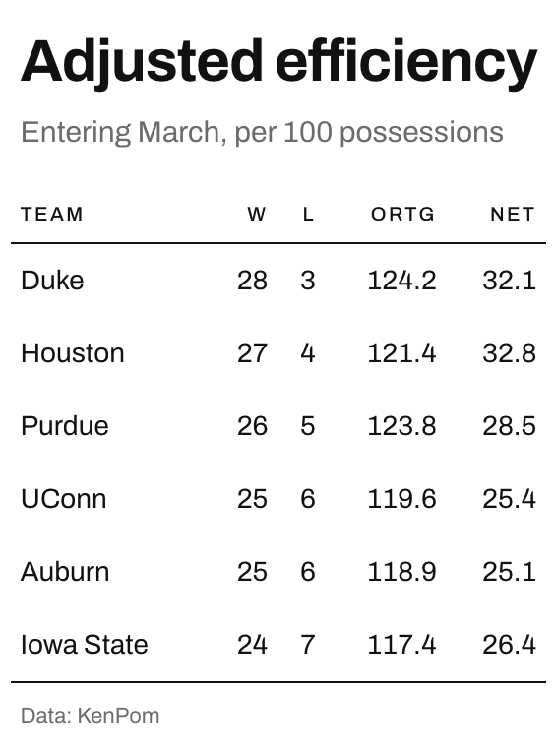The width and height of the screenshot is (555, 756).
Task: Select UConn's 119.6 ORTG value
Action: (401, 498)
